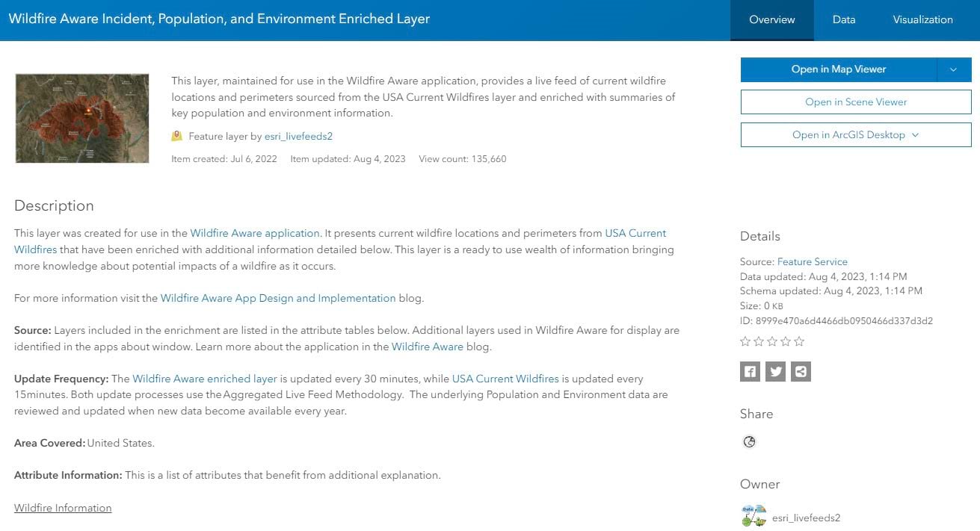Rate the item five stars
The height and width of the screenshot is (531, 980).
(799, 341)
